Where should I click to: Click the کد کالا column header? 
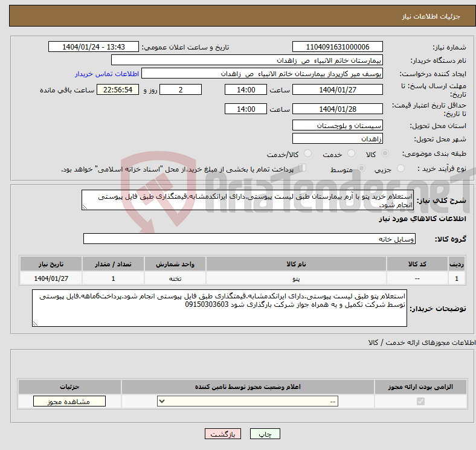click(417, 264)
